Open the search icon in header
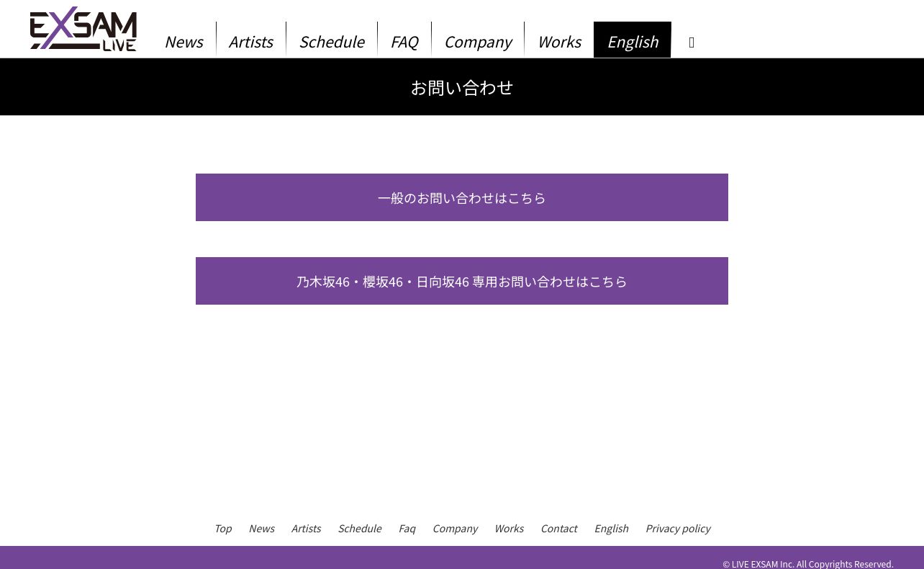This screenshot has width=924, height=569. pos(692,42)
